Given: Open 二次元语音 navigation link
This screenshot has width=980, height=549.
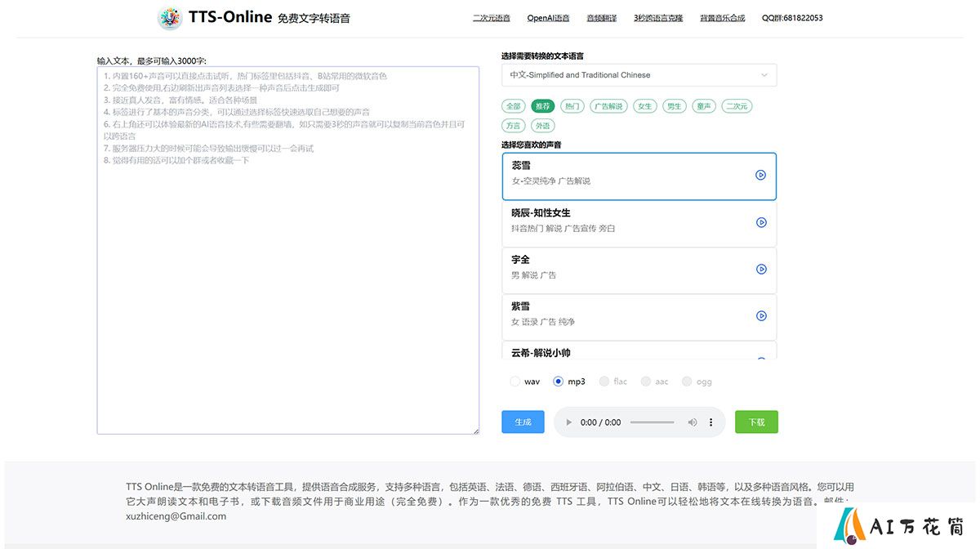Looking at the screenshot, I should pos(492,18).
